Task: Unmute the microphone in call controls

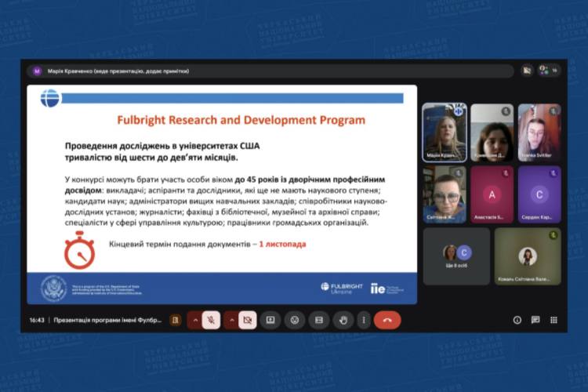Action: pyautogui.click(x=211, y=320)
